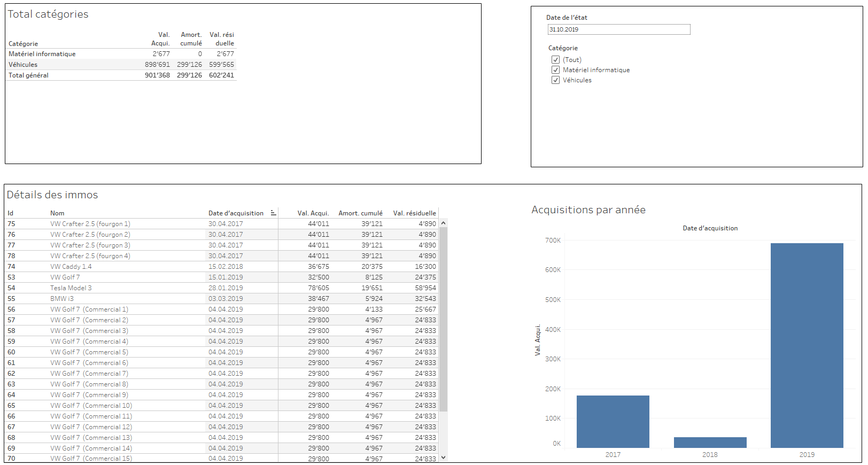
Task: Select the 2018 bar in acquisitions chart
Action: pyautogui.click(x=710, y=443)
